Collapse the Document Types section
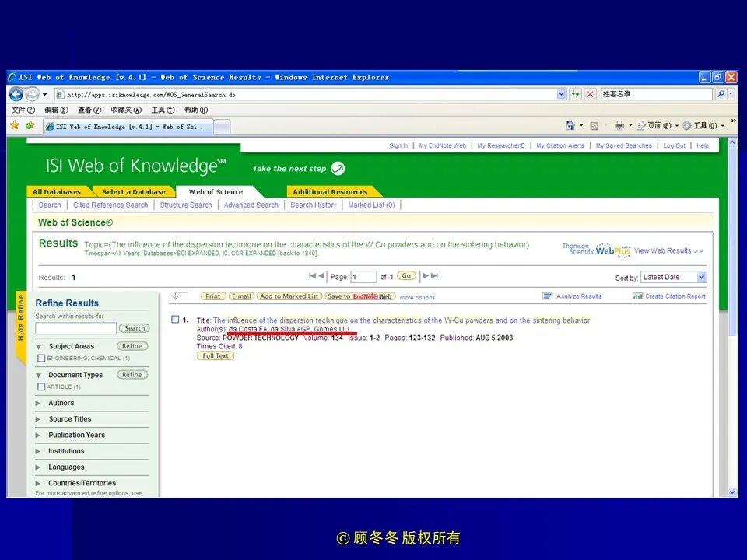 click(39, 375)
